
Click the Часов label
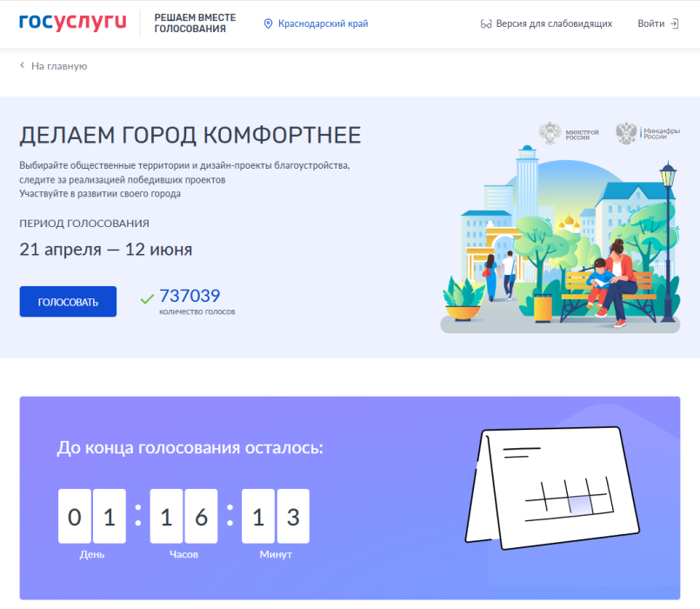coord(184,554)
